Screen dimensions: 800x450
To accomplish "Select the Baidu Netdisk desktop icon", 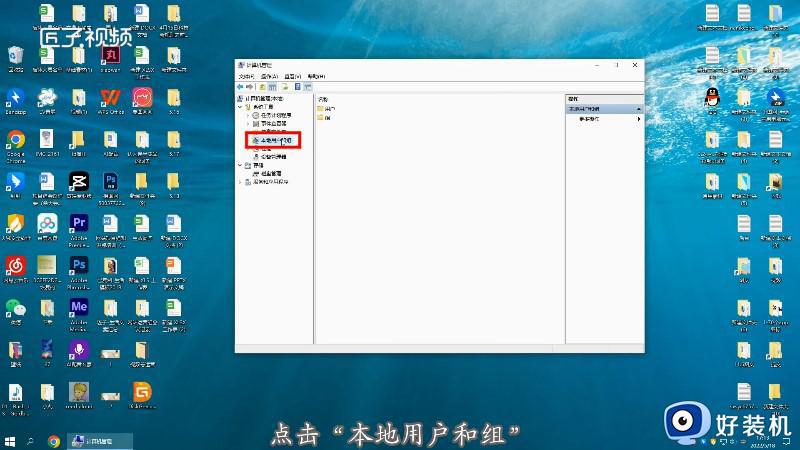I will tap(47, 228).
